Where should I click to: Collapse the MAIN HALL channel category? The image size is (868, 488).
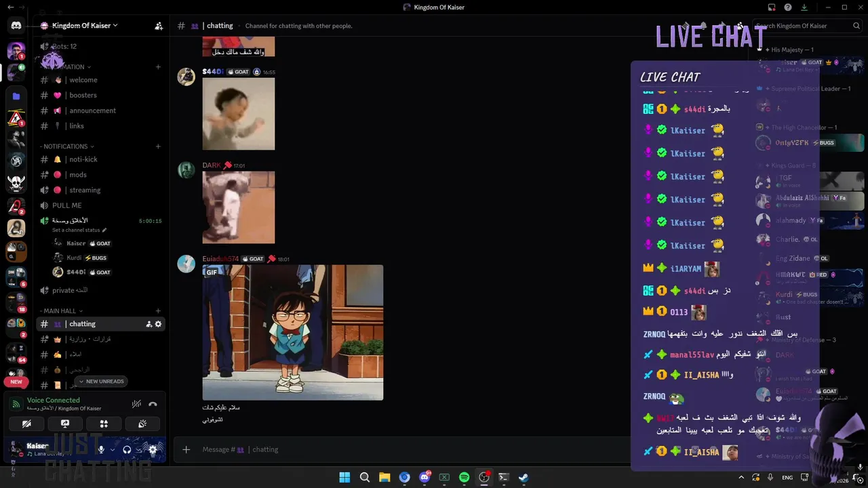pos(62,311)
